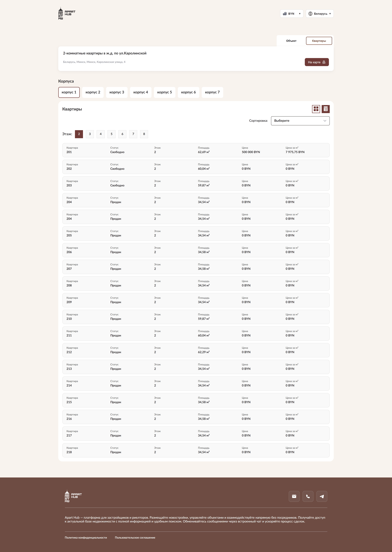Switch to list view of apartments
Screen dimensions: 392x552
tap(326, 109)
